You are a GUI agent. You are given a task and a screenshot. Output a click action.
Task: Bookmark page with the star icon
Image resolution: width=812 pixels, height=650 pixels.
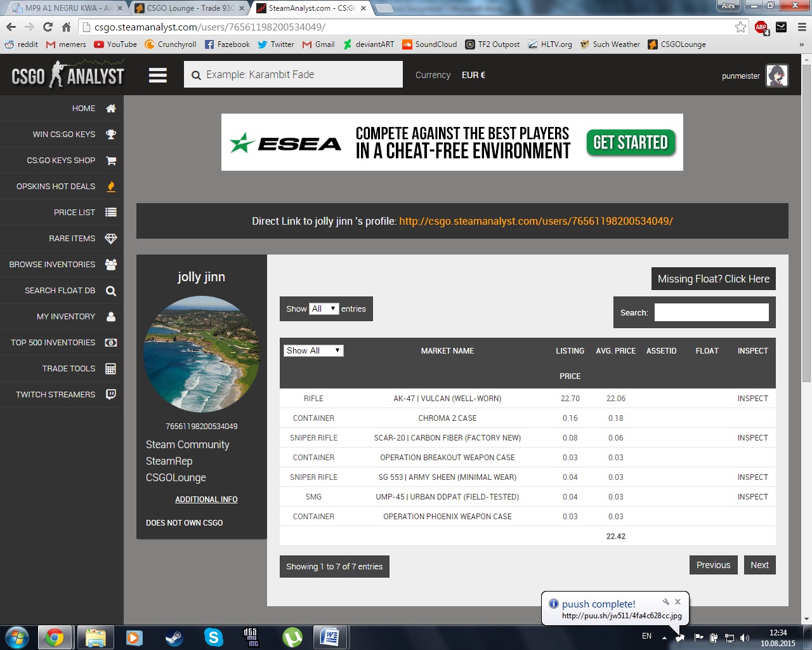[740, 27]
